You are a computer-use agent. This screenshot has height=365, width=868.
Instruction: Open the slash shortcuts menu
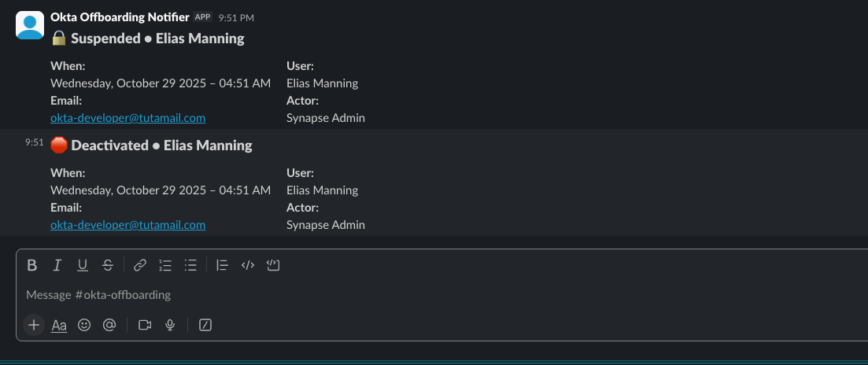pyautogui.click(x=205, y=325)
